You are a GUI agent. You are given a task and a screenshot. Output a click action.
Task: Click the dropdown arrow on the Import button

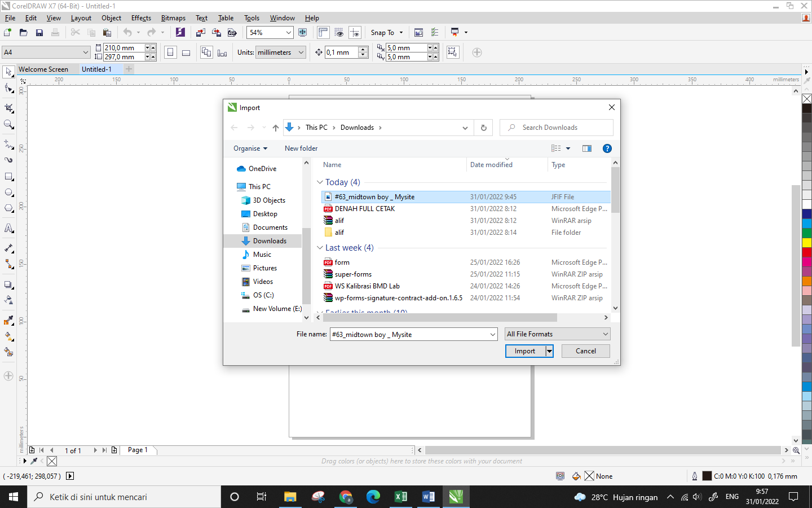click(x=549, y=351)
